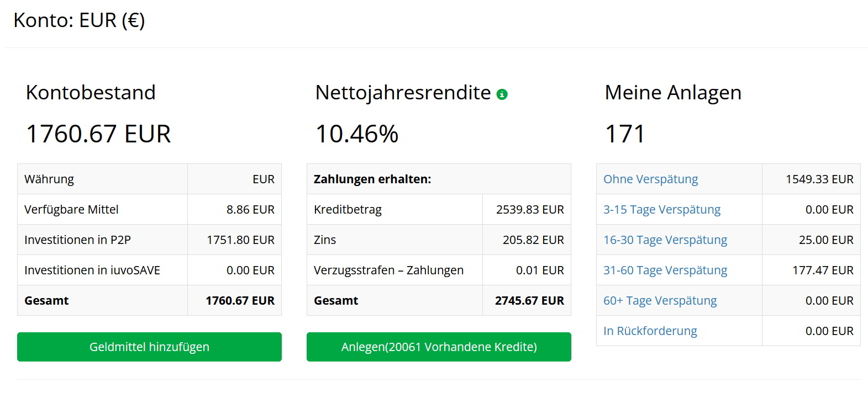Open the 31-60 Tage Verspätung link

[665, 270]
